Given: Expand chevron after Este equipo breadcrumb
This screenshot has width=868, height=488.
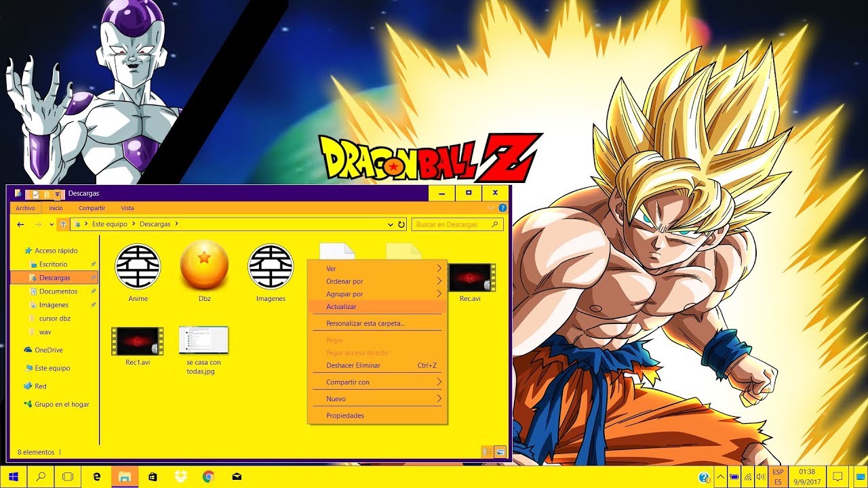Looking at the screenshot, I should coord(134,224).
